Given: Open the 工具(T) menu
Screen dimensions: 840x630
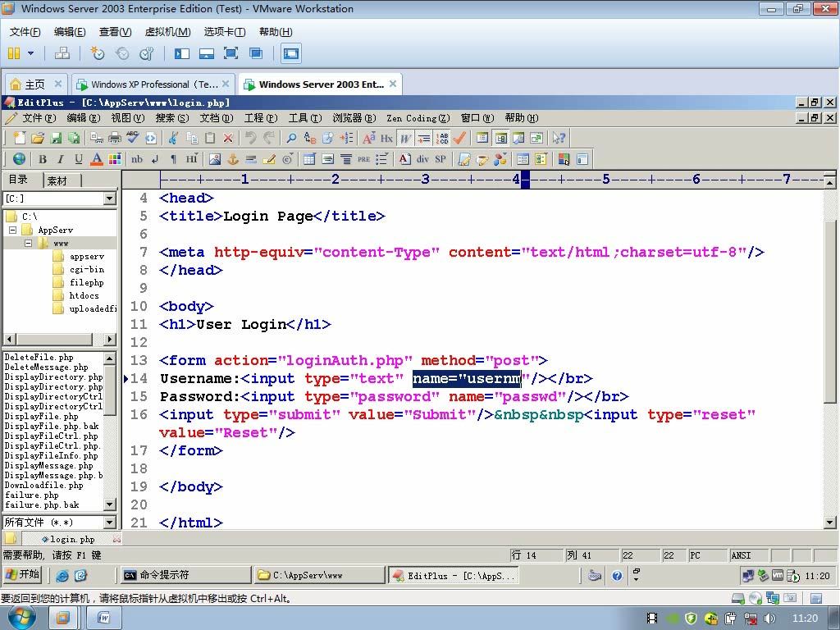Looking at the screenshot, I should (305, 118).
